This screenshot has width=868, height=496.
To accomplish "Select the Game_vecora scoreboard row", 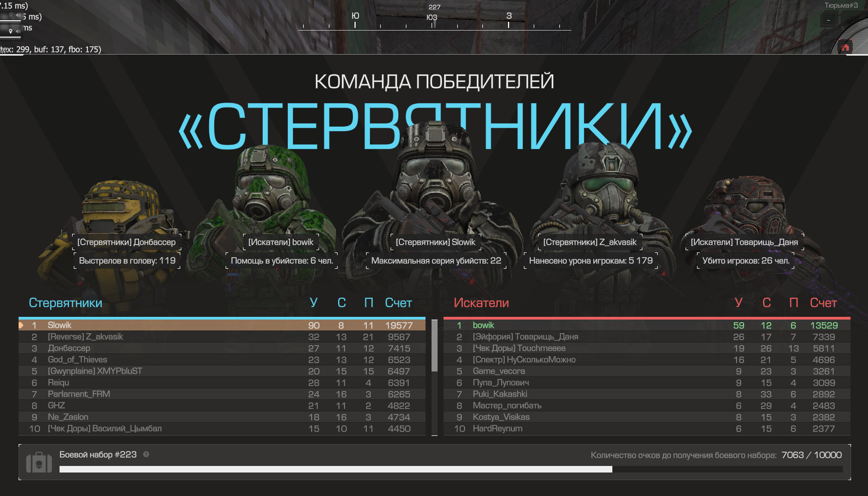I will pyautogui.click(x=647, y=371).
